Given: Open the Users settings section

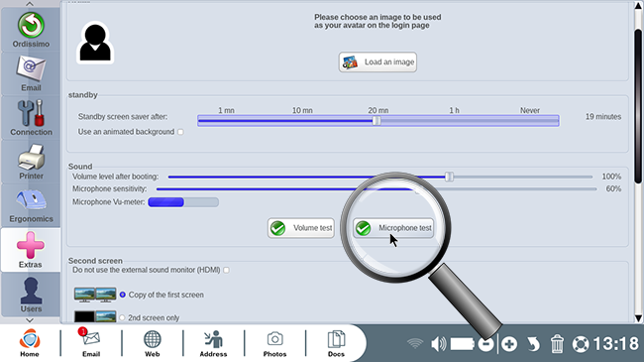Looking at the screenshot, I should coord(31,295).
